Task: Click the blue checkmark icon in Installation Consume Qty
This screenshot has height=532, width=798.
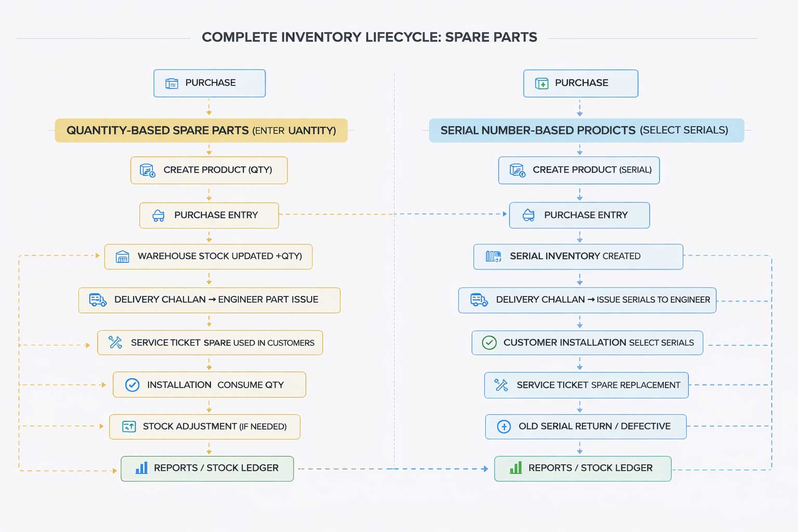Action: tap(132, 385)
